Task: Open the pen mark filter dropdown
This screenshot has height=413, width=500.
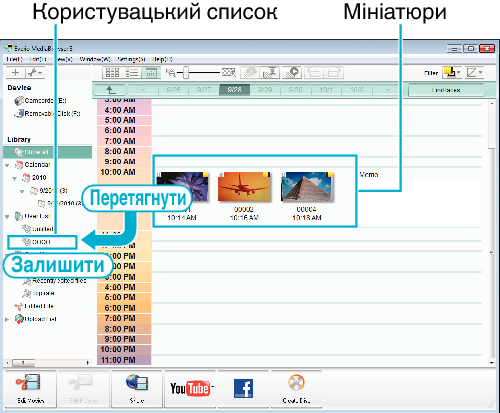Action: pyautogui.click(x=474, y=72)
